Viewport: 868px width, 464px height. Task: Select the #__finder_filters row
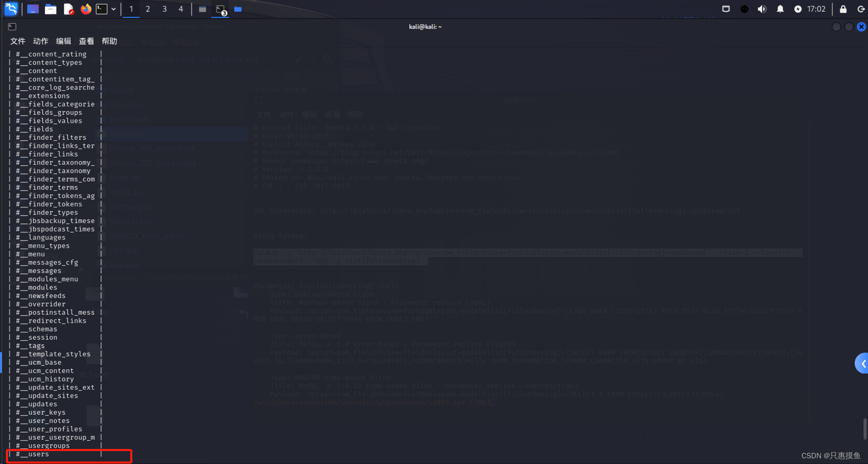(x=56, y=137)
